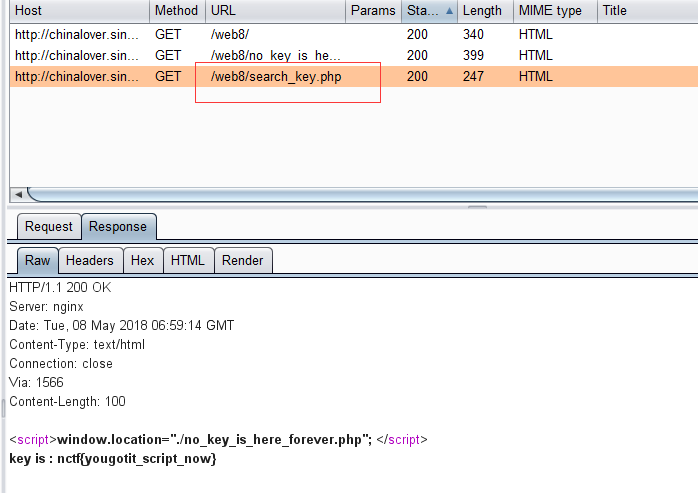This screenshot has width=698, height=493.
Task: Select the /web8/search_key.php request row
Action: [x=275, y=76]
